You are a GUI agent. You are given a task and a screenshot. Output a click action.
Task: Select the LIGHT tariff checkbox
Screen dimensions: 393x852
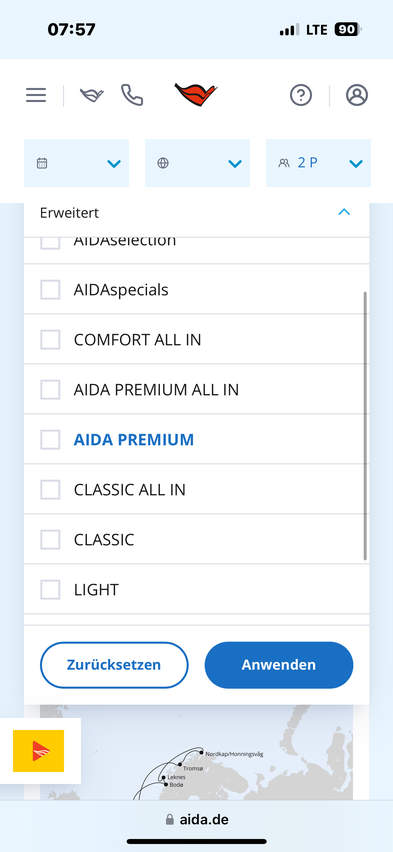click(x=51, y=590)
